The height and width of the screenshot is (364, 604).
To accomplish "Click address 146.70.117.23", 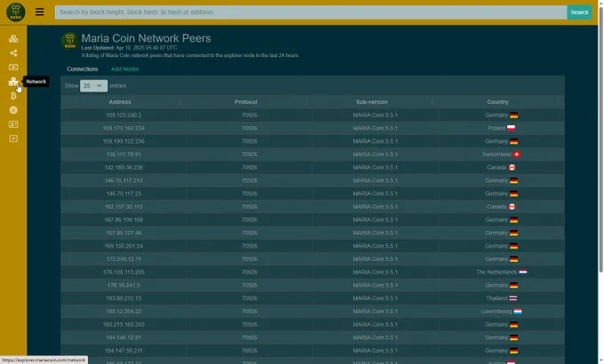I will tap(123, 194).
